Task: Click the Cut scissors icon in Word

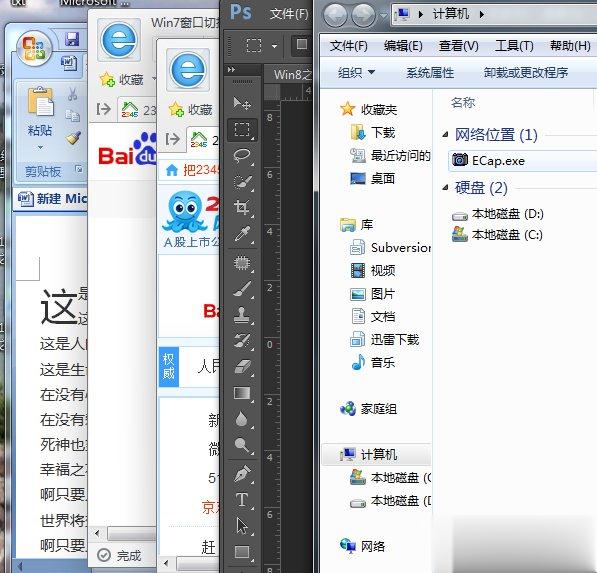Action: pos(73,94)
